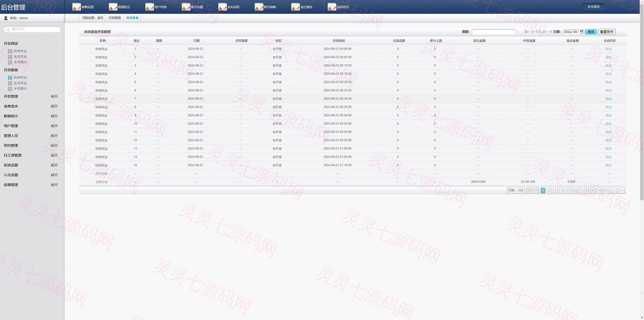Click the 20670.000 total bet amount cell
This screenshot has width=644, height=320.
[478, 182]
